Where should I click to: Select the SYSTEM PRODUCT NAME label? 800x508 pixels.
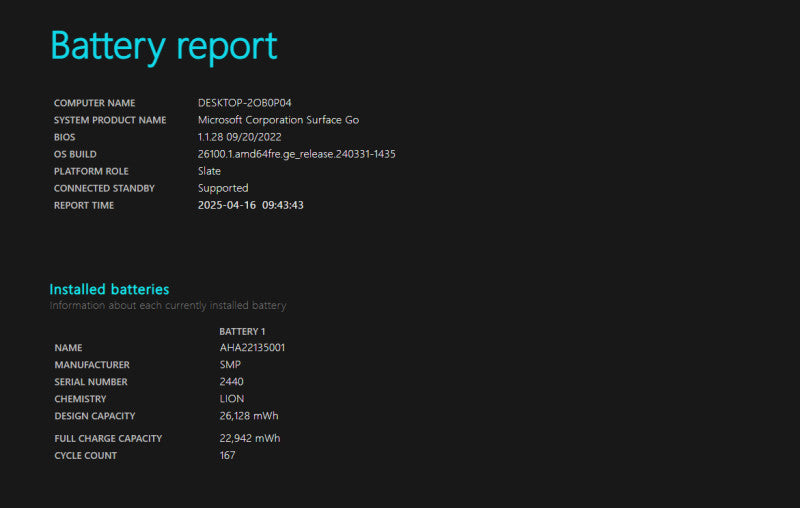pyautogui.click(x=110, y=120)
